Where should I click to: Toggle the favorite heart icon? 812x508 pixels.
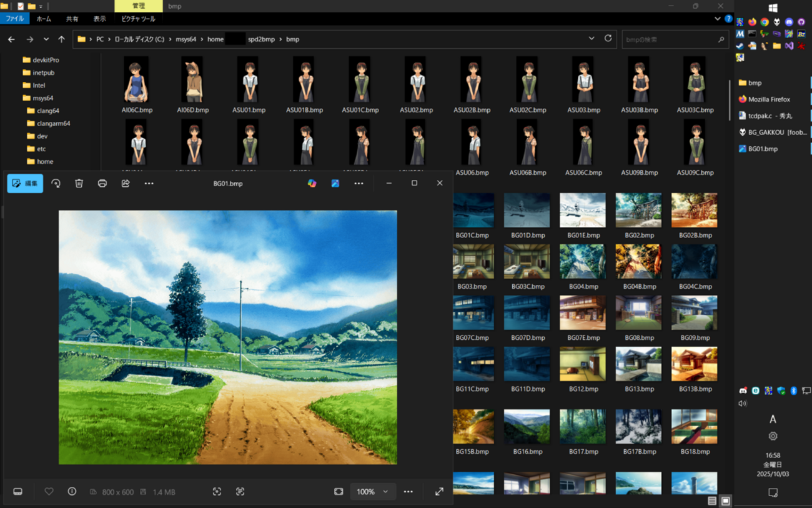[x=49, y=492]
